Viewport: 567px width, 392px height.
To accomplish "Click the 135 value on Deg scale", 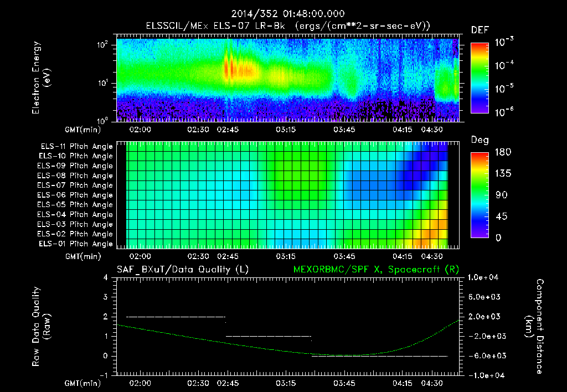I will pyautogui.click(x=503, y=174).
